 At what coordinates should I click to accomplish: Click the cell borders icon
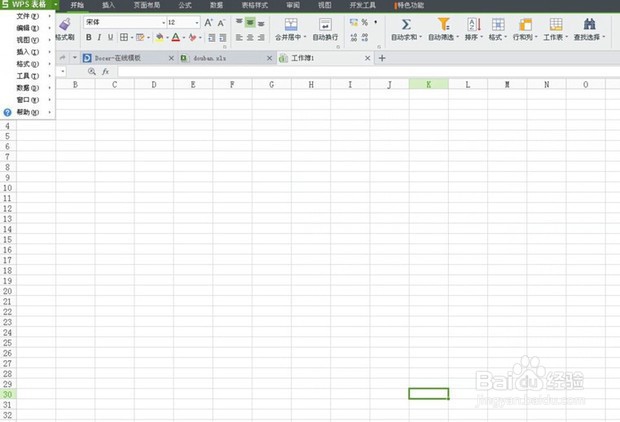tap(124, 38)
